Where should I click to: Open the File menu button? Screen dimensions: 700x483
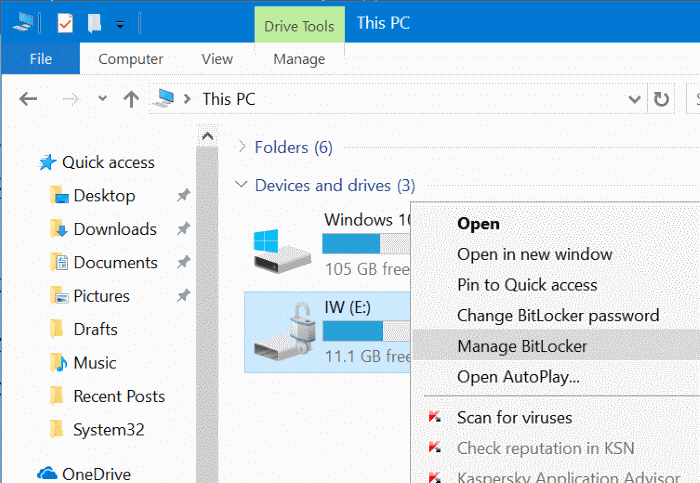[x=41, y=59]
